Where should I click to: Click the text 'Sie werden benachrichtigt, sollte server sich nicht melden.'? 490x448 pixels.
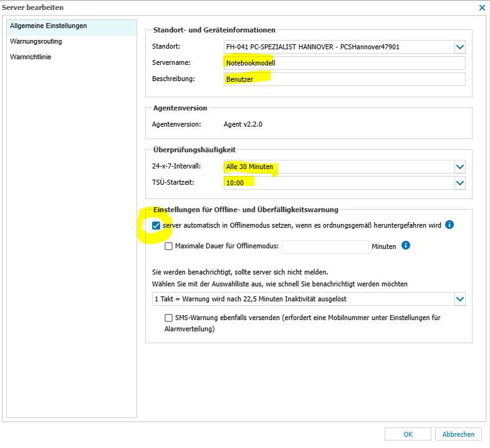click(x=240, y=272)
